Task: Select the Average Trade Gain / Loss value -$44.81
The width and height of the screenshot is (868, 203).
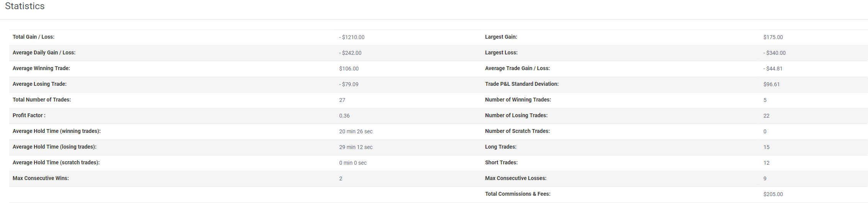Action: click(773, 69)
